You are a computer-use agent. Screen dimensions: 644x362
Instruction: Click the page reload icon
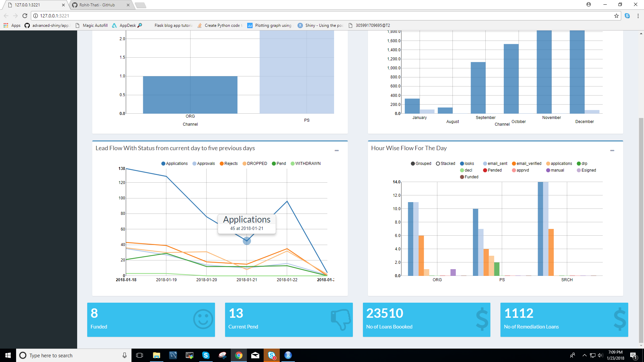coord(24,16)
